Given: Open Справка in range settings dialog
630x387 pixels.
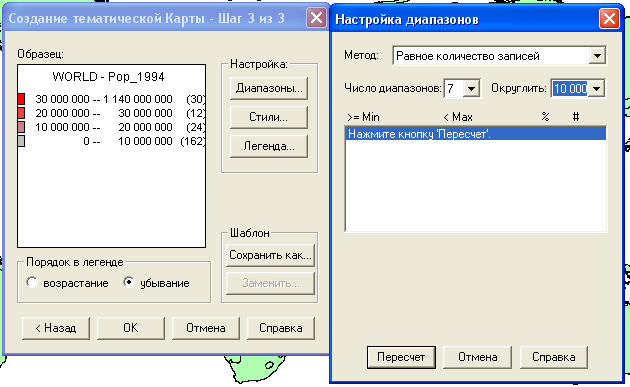Looking at the screenshot, I should tap(554, 357).
